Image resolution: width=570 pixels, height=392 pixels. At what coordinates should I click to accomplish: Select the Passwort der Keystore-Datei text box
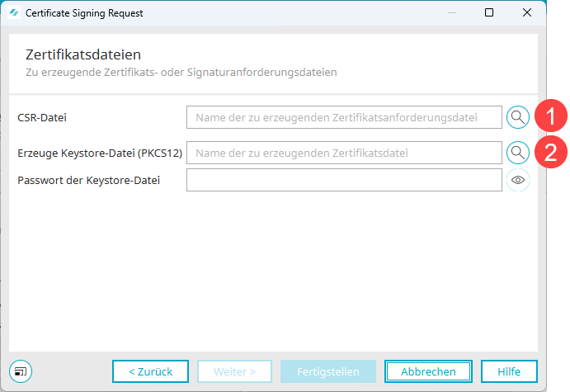point(344,180)
